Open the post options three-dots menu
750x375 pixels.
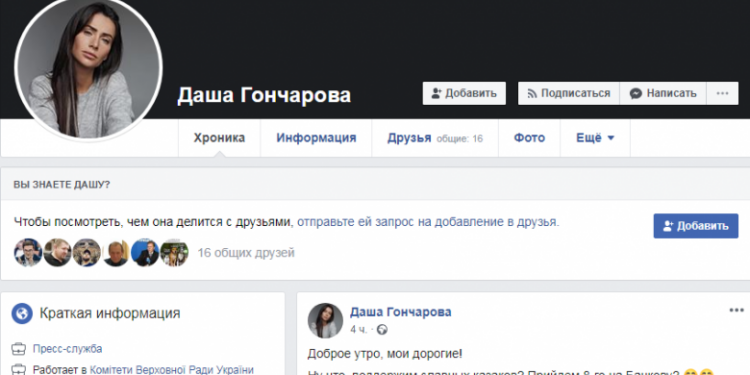coord(737,310)
